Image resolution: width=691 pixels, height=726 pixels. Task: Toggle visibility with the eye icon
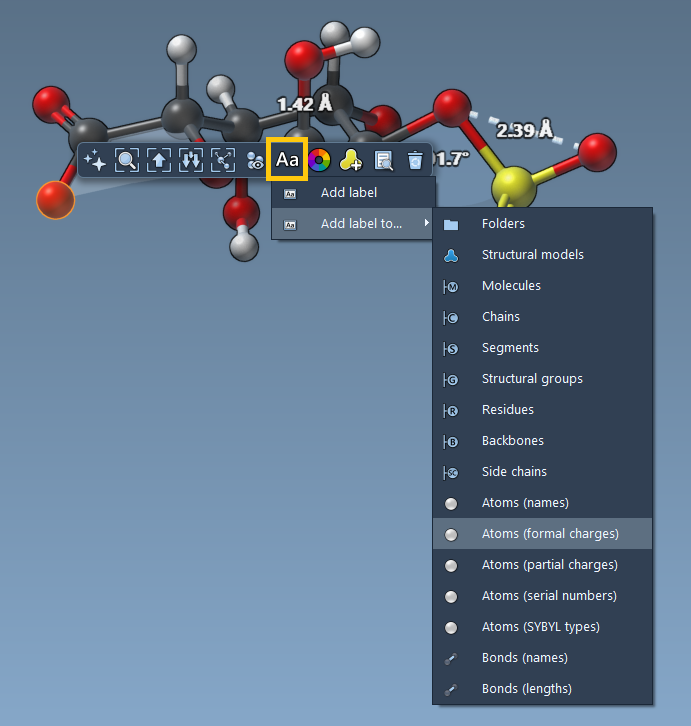(x=255, y=160)
